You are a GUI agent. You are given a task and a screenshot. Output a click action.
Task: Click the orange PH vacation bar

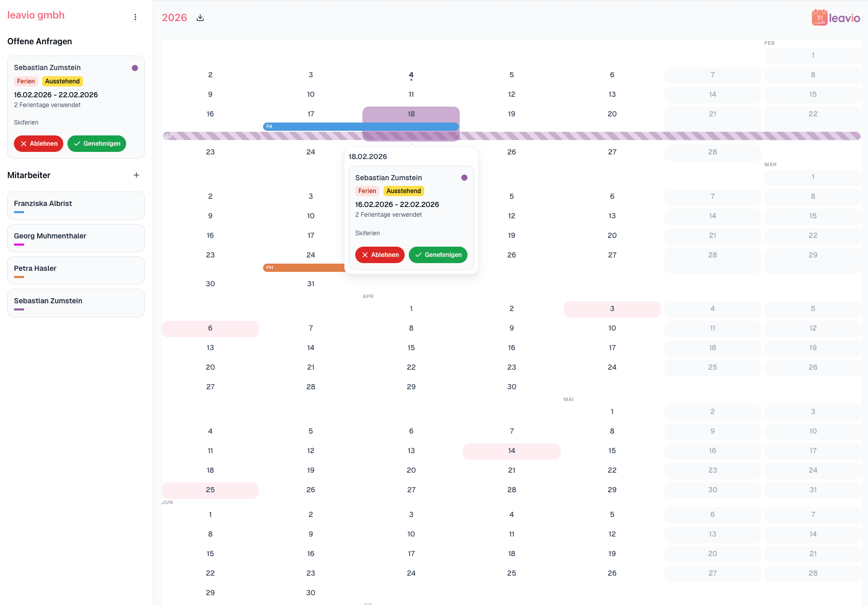click(x=304, y=268)
